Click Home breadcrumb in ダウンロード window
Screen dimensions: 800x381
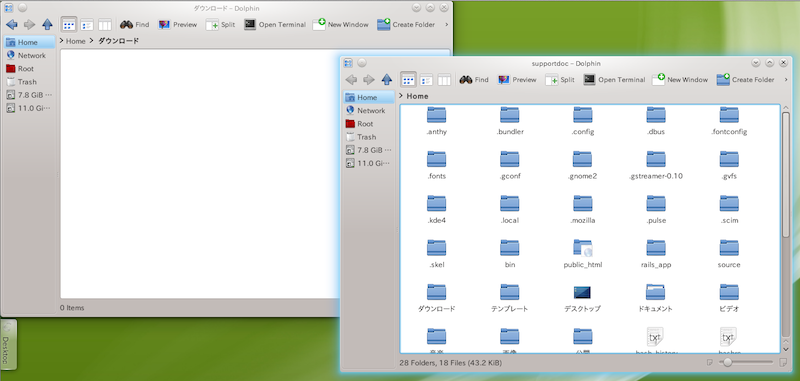tap(76, 41)
